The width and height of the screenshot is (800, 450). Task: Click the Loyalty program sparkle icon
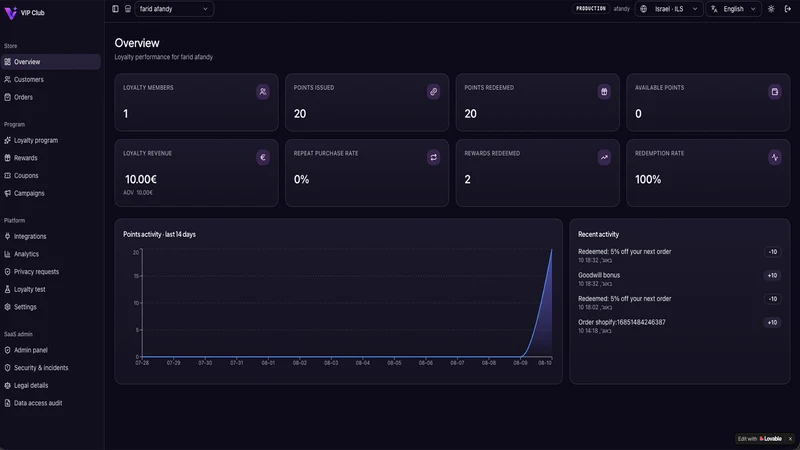point(7,140)
